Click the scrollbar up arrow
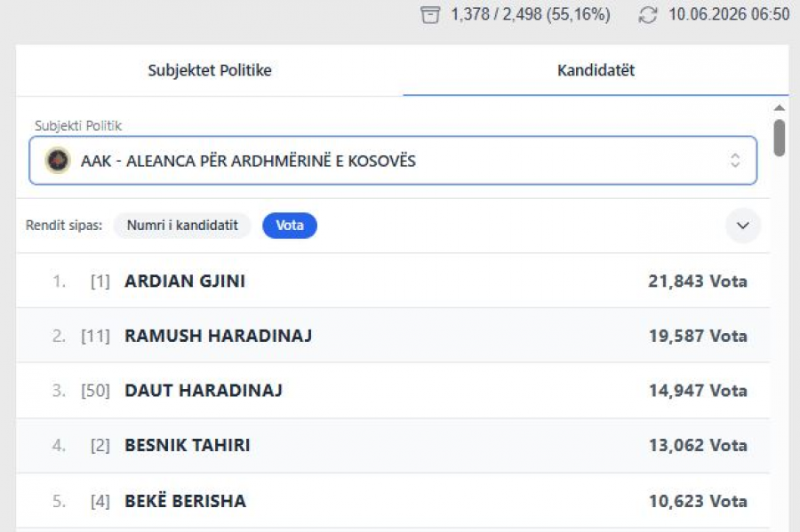The width and height of the screenshot is (800, 532). tap(779, 107)
